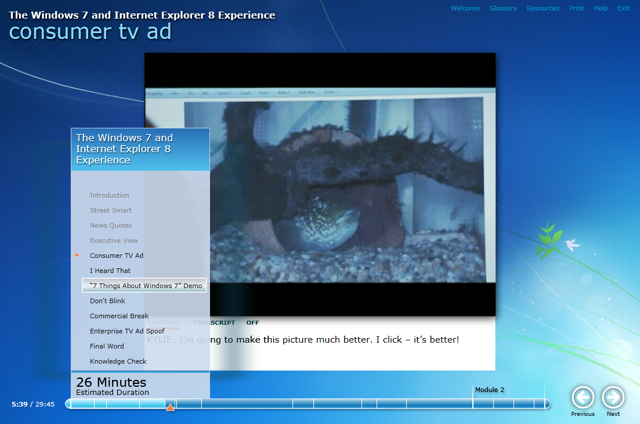
Task: Click the 26 Minutes Estimated Duration text
Action: pos(112,386)
